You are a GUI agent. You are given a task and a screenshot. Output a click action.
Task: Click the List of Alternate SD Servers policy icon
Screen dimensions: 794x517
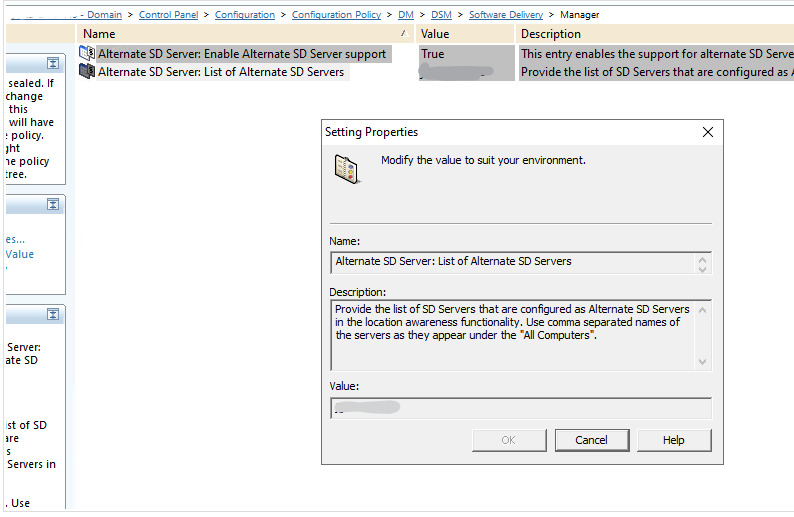(x=87, y=72)
